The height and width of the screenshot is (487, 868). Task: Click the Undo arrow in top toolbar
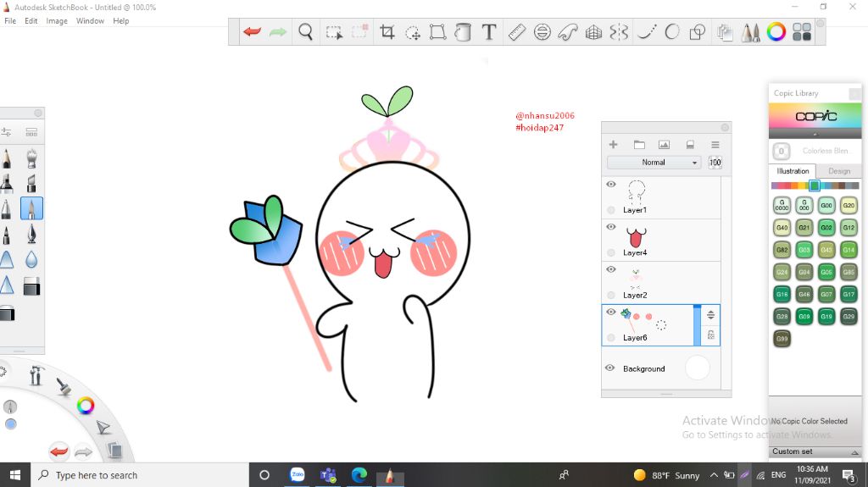pos(252,31)
